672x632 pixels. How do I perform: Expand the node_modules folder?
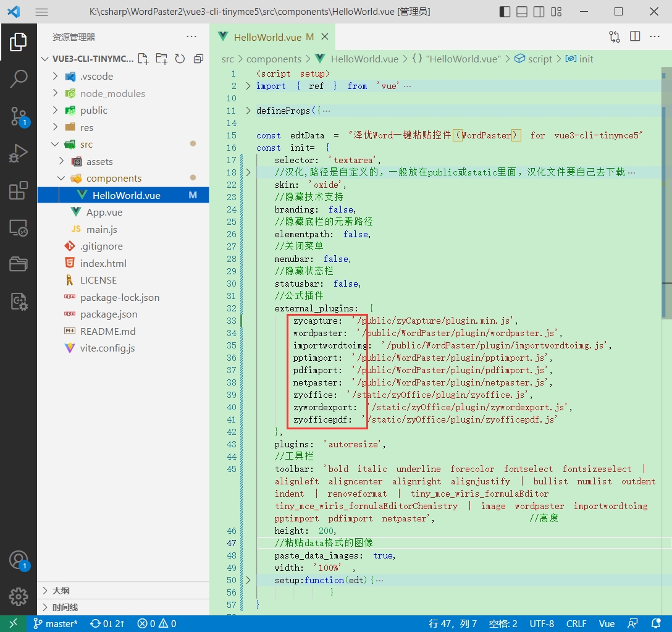(x=112, y=93)
